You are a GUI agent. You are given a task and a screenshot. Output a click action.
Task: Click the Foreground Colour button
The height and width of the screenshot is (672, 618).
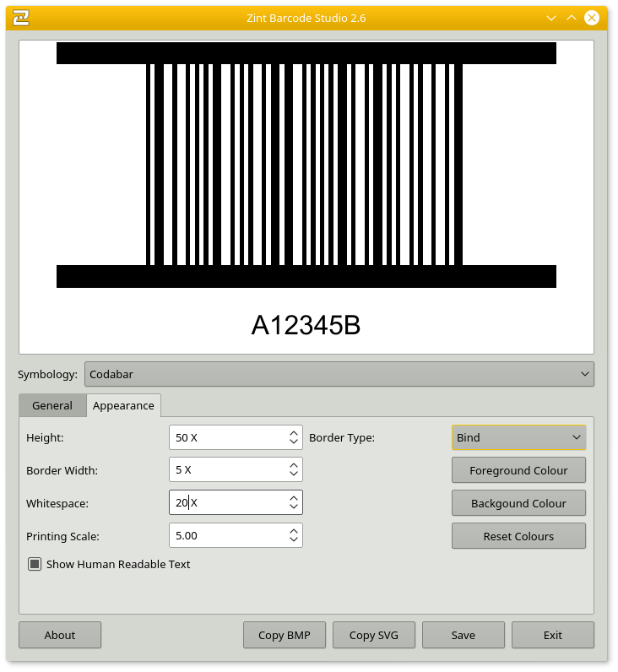click(518, 470)
